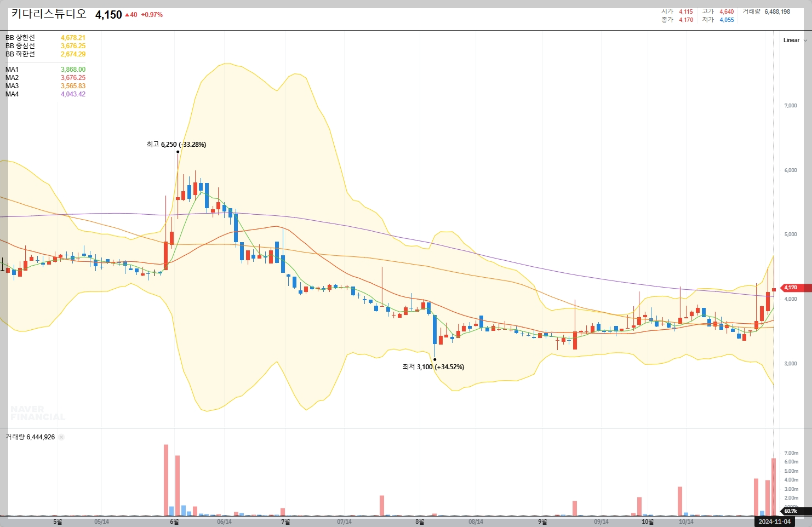Viewport: 812px width, 527px height.
Task: Click the 7,000 price axis label
Action: click(x=791, y=106)
